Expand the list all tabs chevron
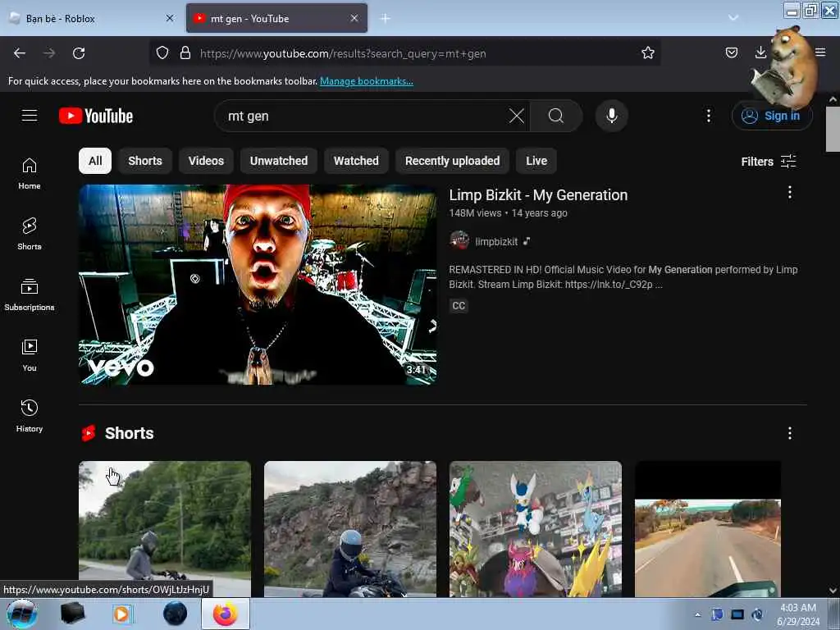Screen dimensions: 840x630 pos(733,18)
